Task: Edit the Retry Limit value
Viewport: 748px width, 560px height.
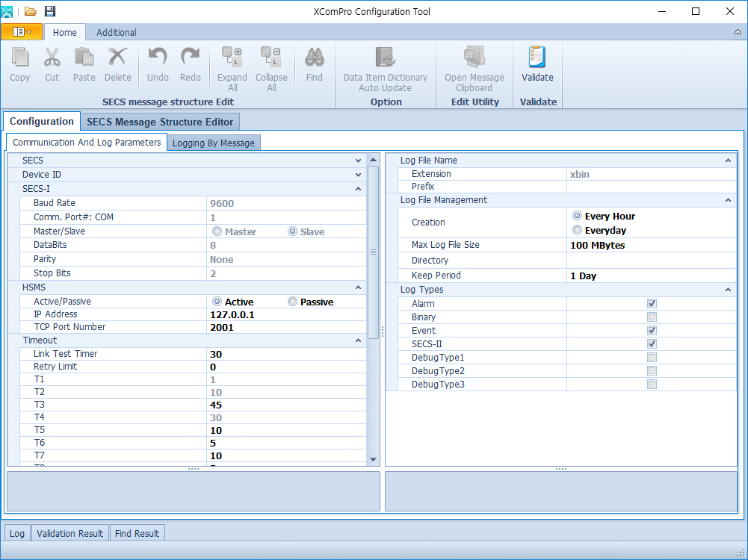Action: tap(286, 367)
